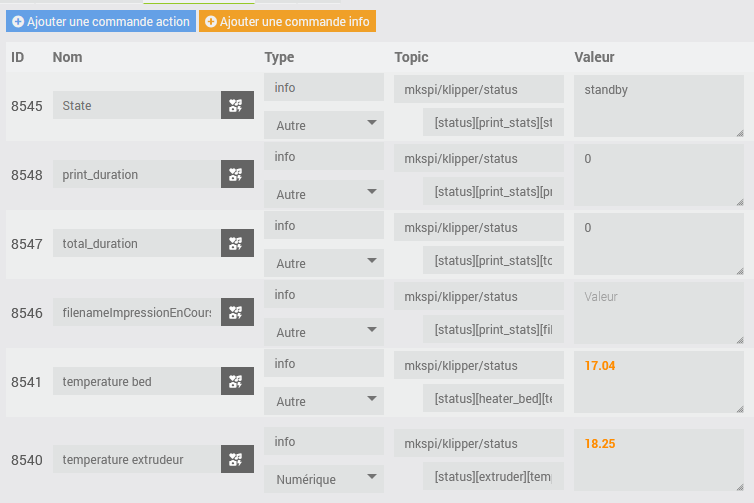Click the icon button beside temperature bed
The image size is (754, 503).
tap(237, 381)
